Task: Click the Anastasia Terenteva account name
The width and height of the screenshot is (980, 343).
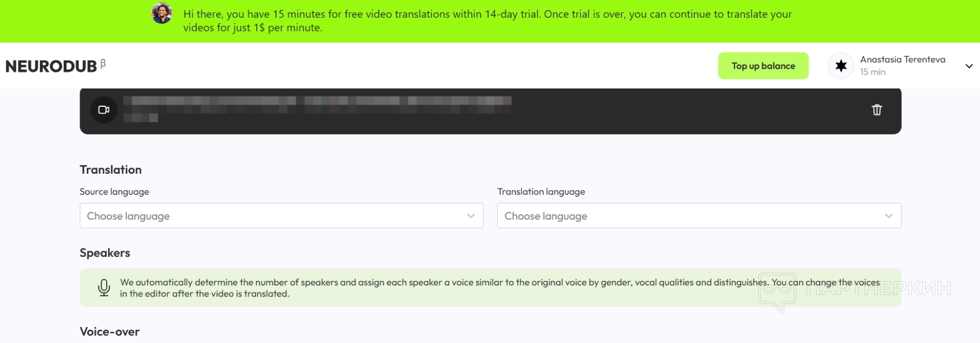Action: (x=903, y=59)
